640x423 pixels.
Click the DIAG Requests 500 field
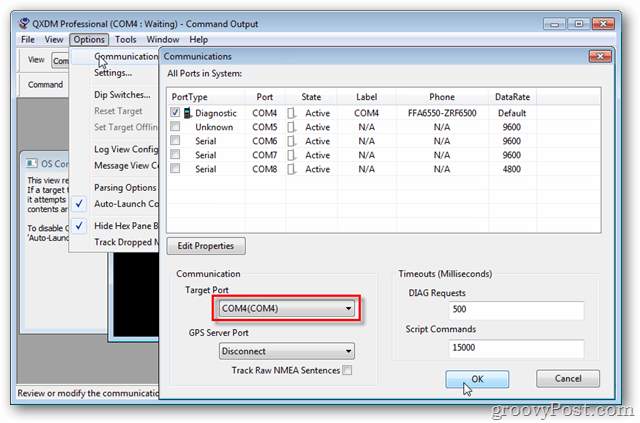click(516, 310)
